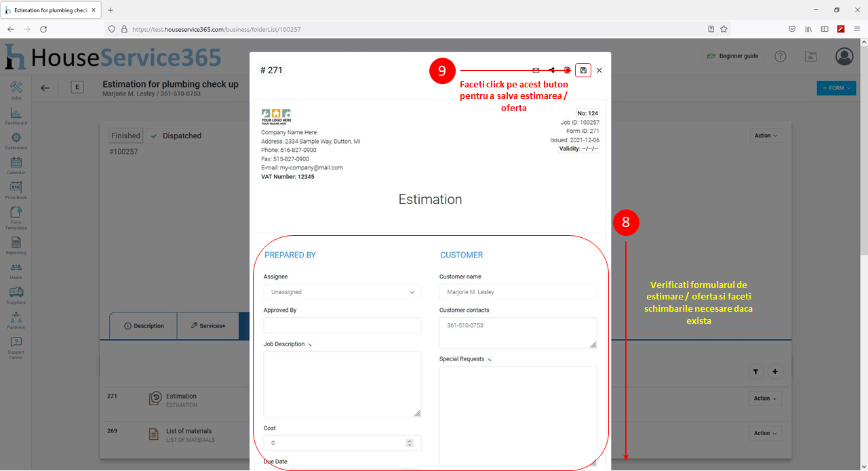Image resolution: width=868 pixels, height=471 pixels.
Task: Open the Price Book in the sidebar
Action: [x=16, y=190]
